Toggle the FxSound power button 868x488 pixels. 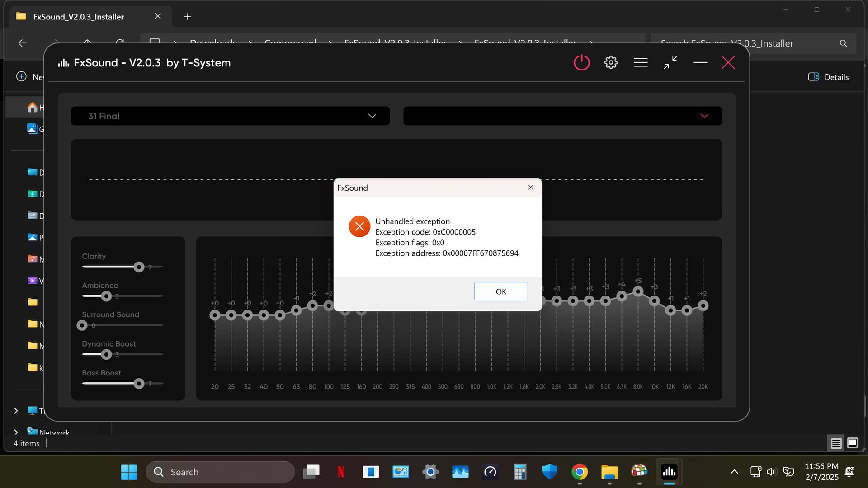coord(581,62)
